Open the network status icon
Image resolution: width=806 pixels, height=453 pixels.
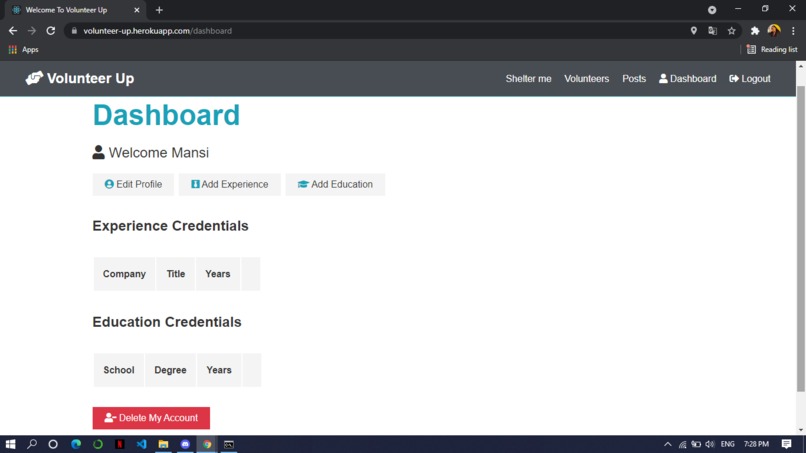click(x=682, y=444)
